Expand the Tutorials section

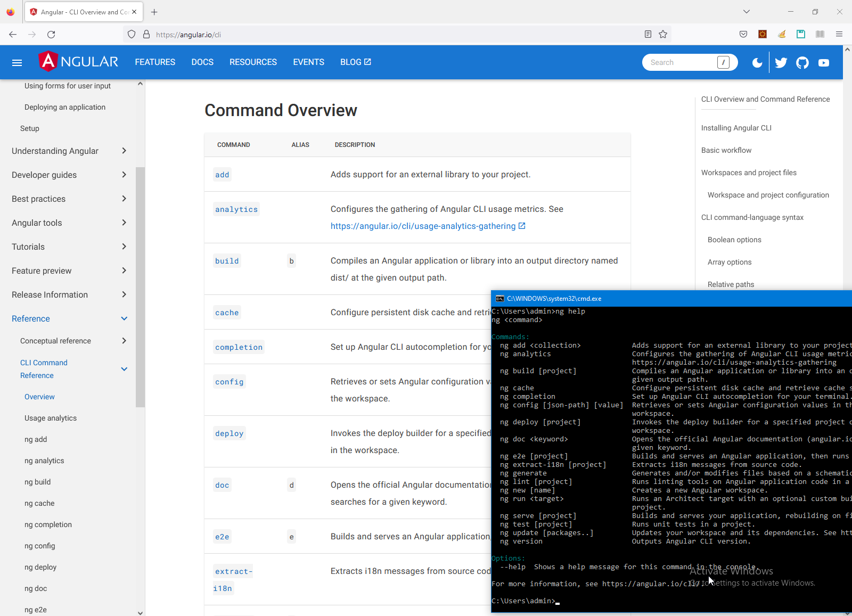[x=69, y=247]
